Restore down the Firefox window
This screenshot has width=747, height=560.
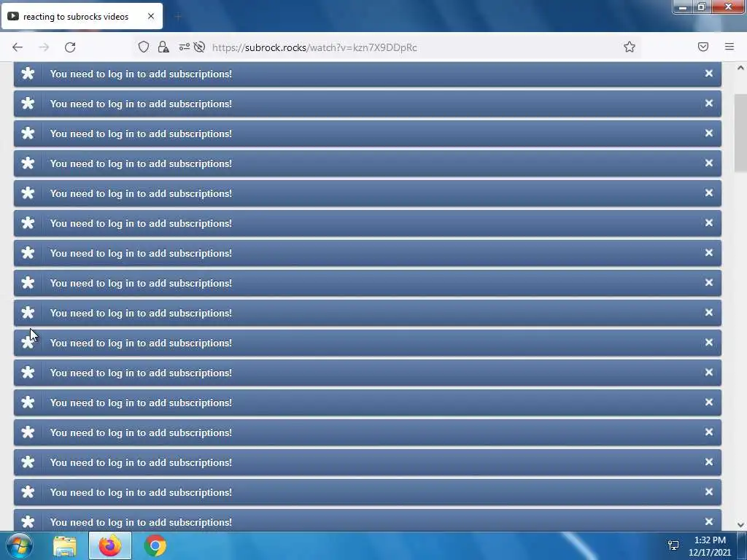pyautogui.click(x=701, y=7)
